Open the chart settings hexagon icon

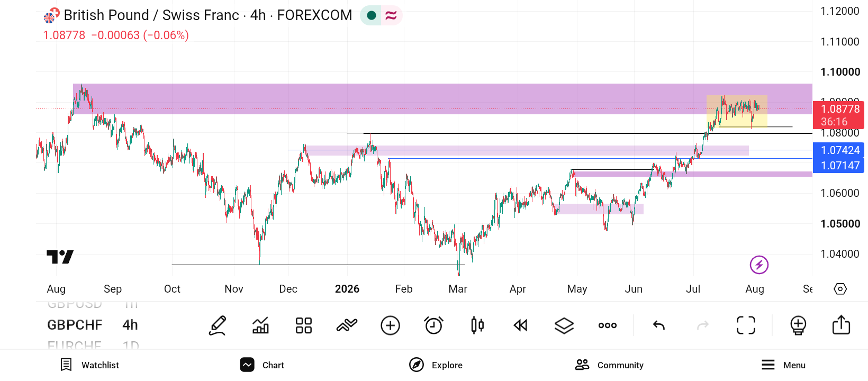(840, 289)
